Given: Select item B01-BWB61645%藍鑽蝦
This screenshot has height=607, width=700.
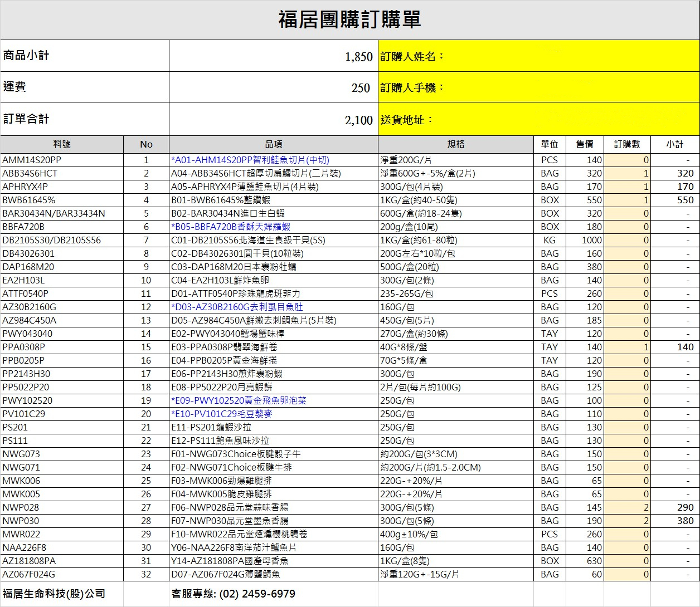Looking at the screenshot, I should click(221, 200).
